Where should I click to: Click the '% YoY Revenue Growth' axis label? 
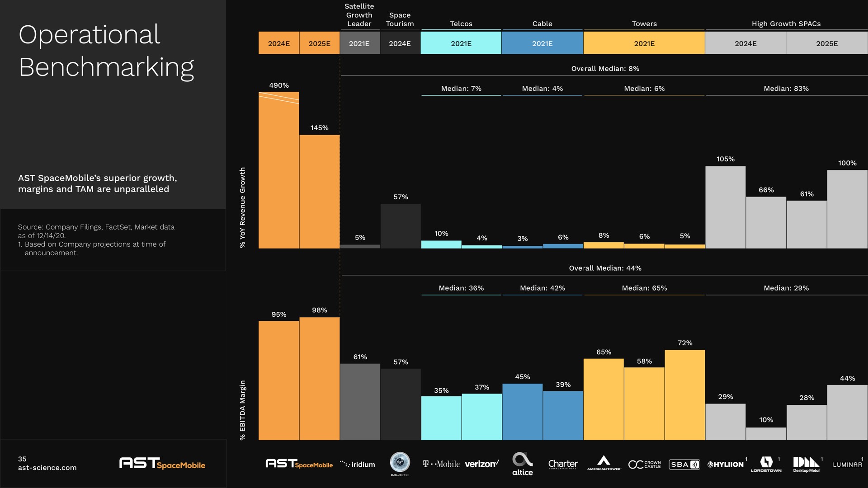(x=243, y=207)
